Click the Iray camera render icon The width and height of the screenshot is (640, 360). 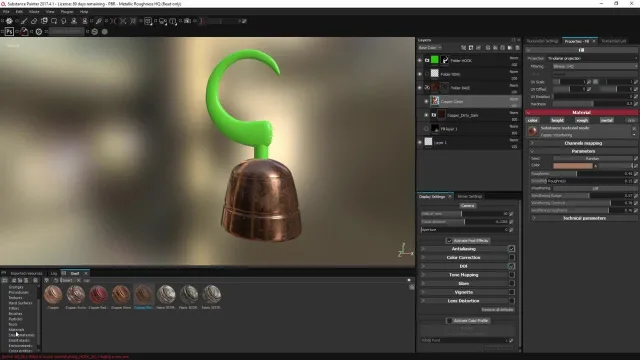pyautogui.click(x=187, y=21)
